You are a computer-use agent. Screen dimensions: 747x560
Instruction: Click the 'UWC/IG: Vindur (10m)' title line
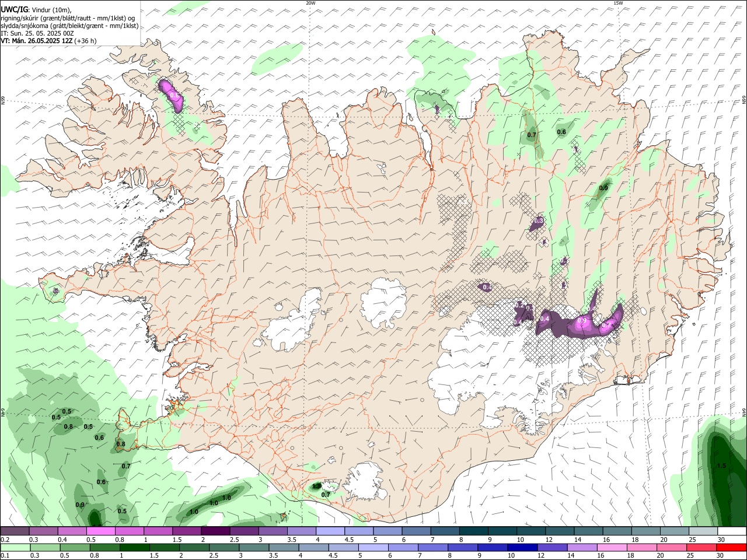coord(36,9)
